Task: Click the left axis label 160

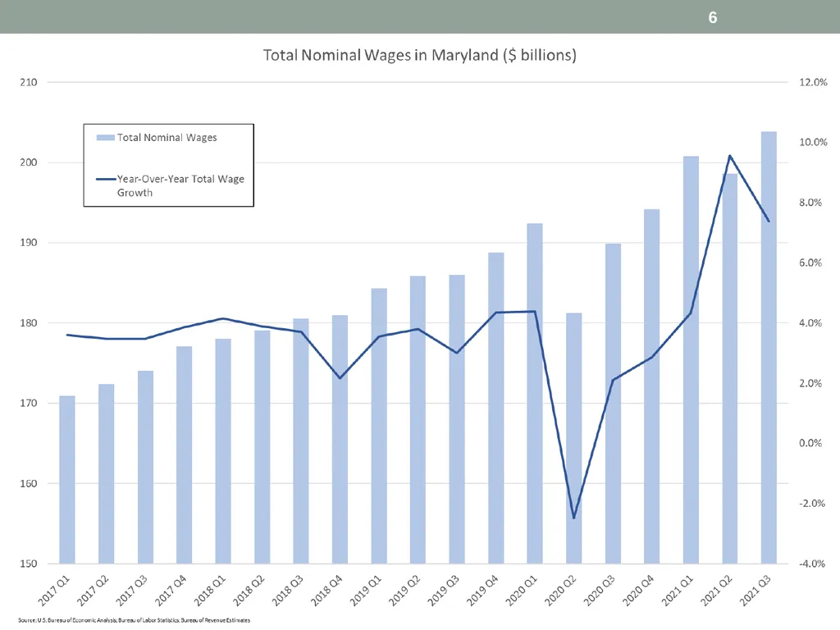Action: [29, 483]
